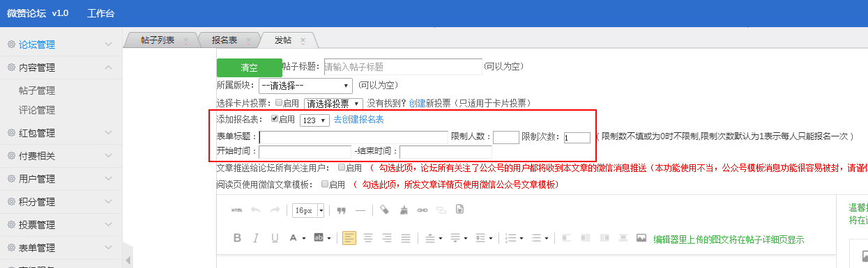Align text left in the editor
The width and height of the screenshot is (868, 268).
[349, 238]
